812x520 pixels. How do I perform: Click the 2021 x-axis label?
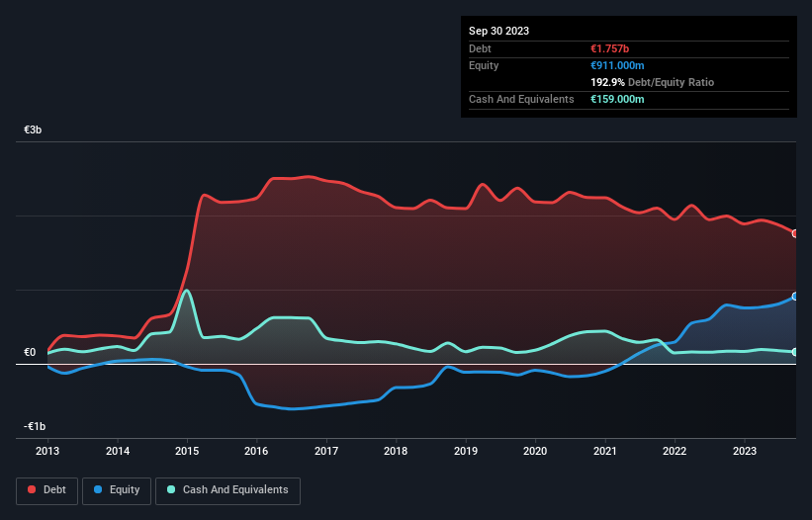pos(605,451)
